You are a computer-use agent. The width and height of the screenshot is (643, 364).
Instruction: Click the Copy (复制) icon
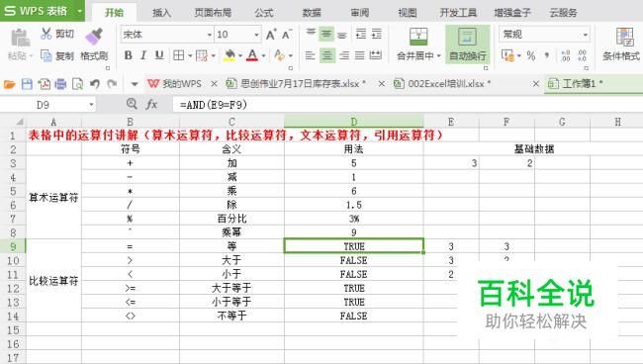tap(46, 55)
